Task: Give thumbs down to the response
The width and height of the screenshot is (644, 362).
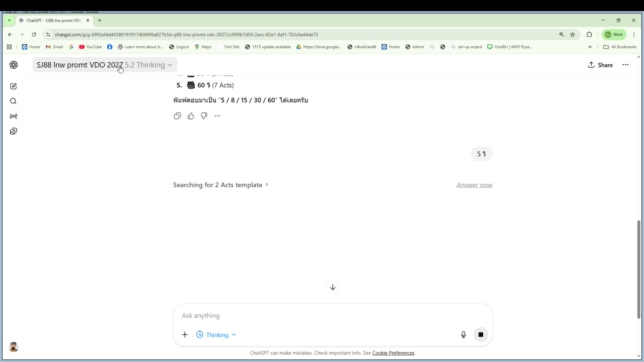Action: point(204,116)
